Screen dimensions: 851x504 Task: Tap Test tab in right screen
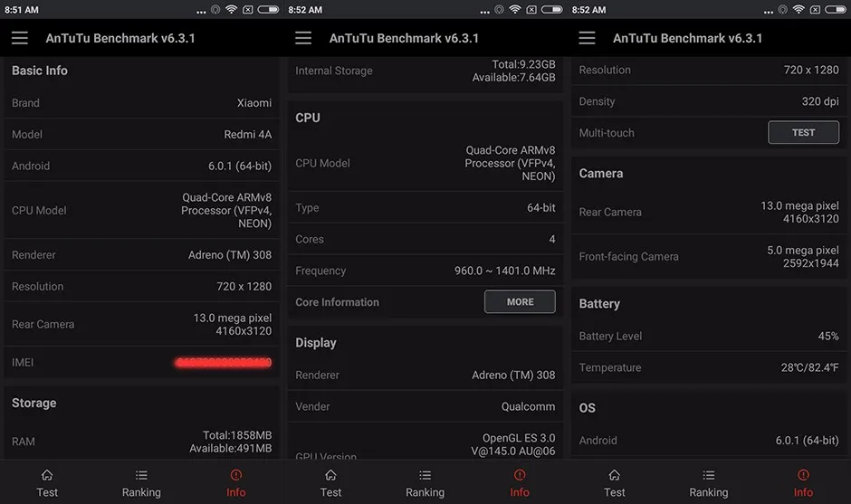pyautogui.click(x=615, y=483)
